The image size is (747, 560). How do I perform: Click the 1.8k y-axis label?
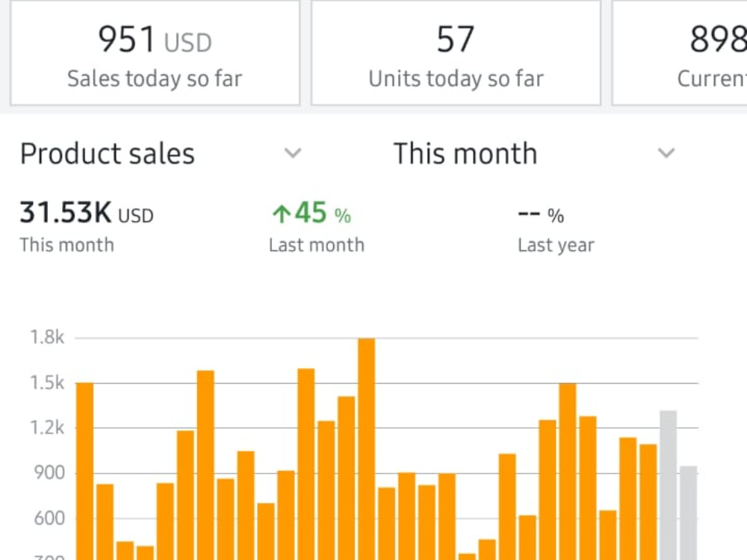point(47,337)
